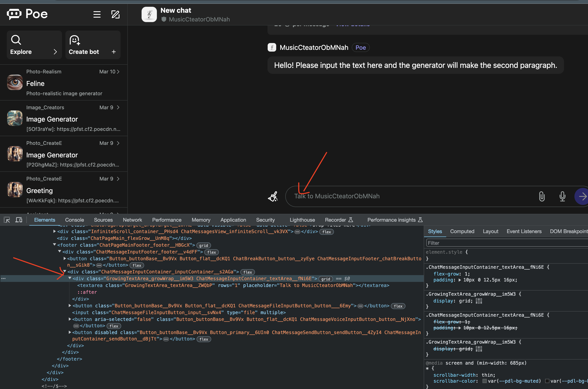Click the new chat compose icon

pyautogui.click(x=115, y=14)
